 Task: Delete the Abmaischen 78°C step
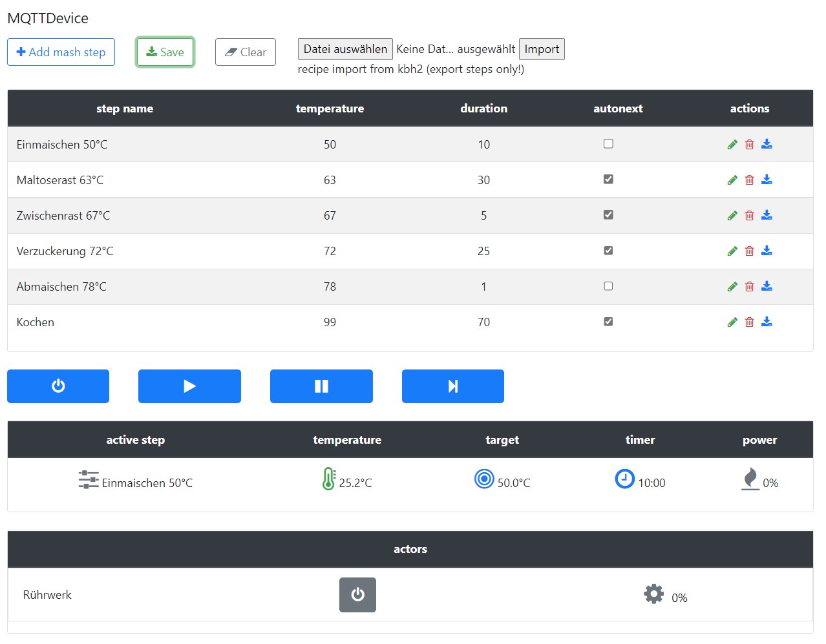[749, 287]
